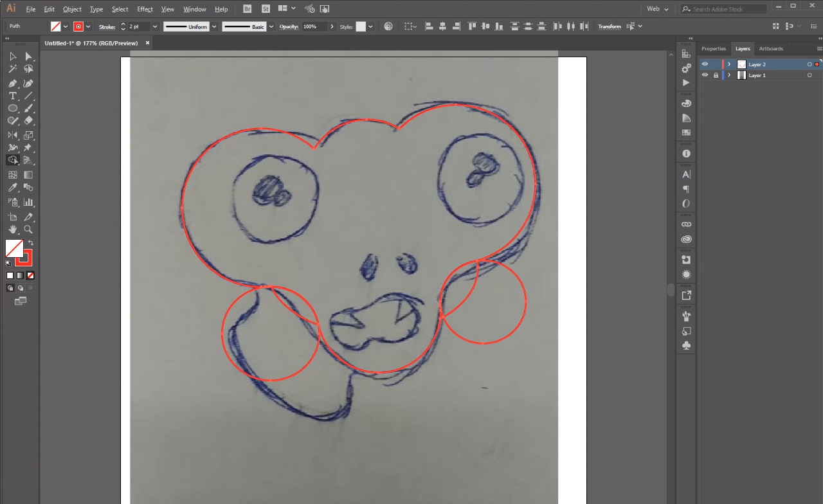Select the Curvature tool
Viewport: 823px width, 504px height.
click(28, 84)
